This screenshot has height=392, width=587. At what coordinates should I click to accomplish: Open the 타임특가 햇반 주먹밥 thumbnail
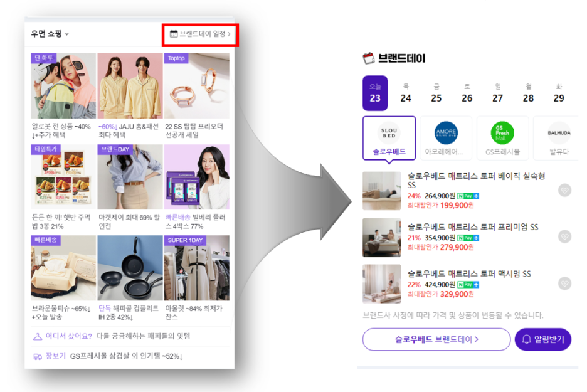pos(63,177)
